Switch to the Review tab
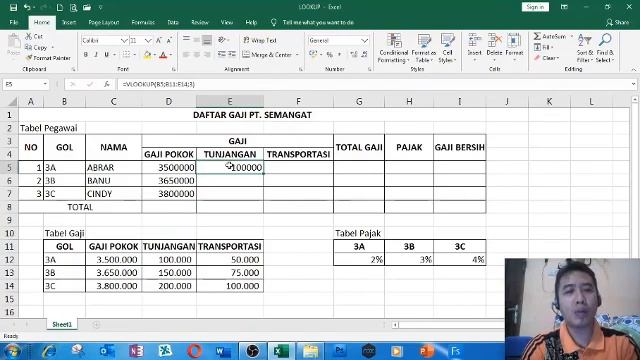 (x=200, y=22)
